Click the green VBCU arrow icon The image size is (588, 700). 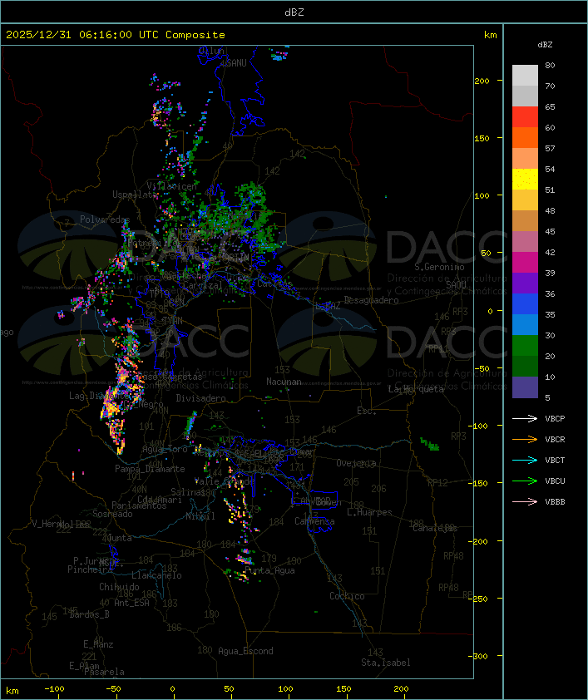point(525,481)
